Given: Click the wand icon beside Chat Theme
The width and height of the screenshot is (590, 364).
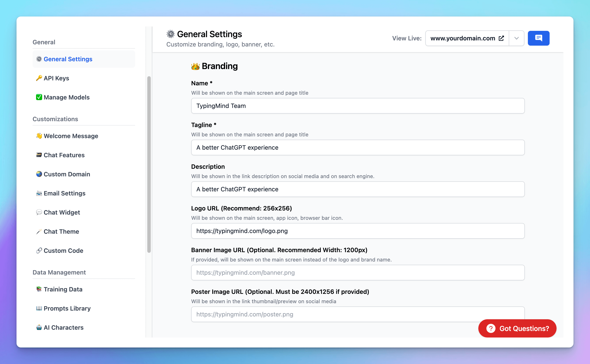Looking at the screenshot, I should pyautogui.click(x=39, y=232).
